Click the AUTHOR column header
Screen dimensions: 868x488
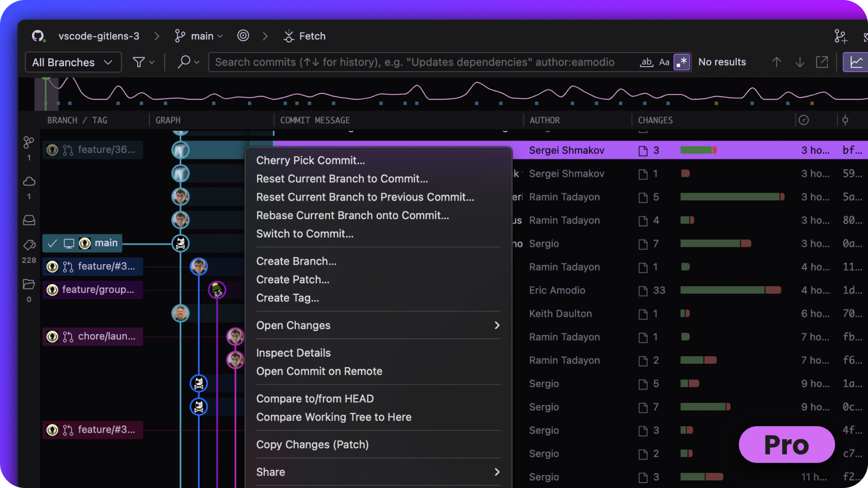click(545, 120)
